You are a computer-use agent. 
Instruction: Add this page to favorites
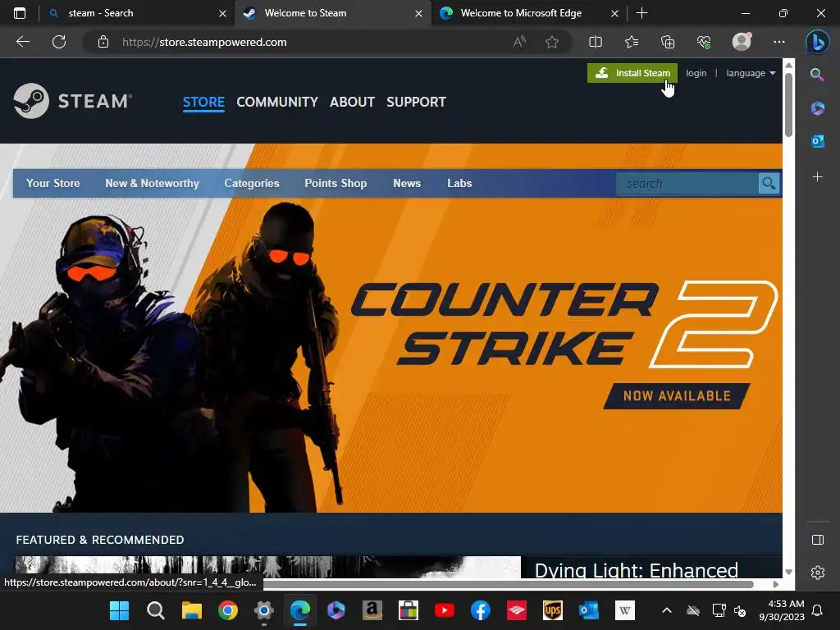tap(552, 42)
